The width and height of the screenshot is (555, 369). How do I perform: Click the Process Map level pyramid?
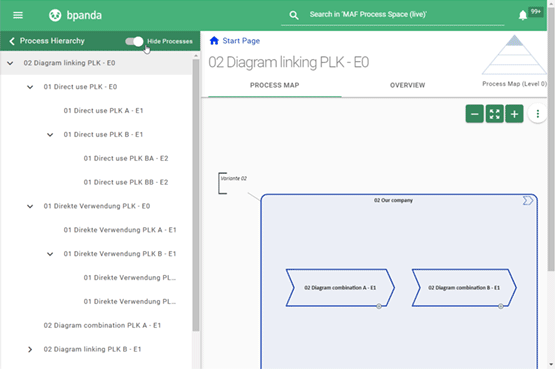pos(514,54)
